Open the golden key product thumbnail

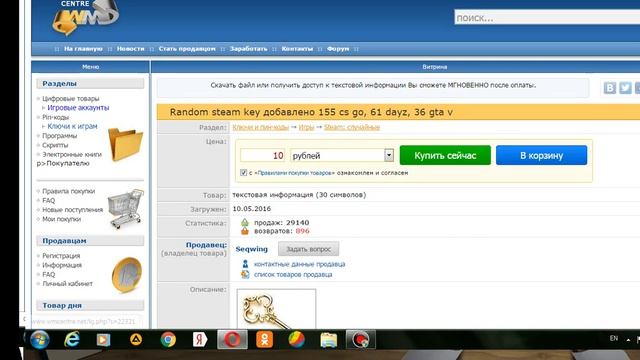click(x=276, y=309)
